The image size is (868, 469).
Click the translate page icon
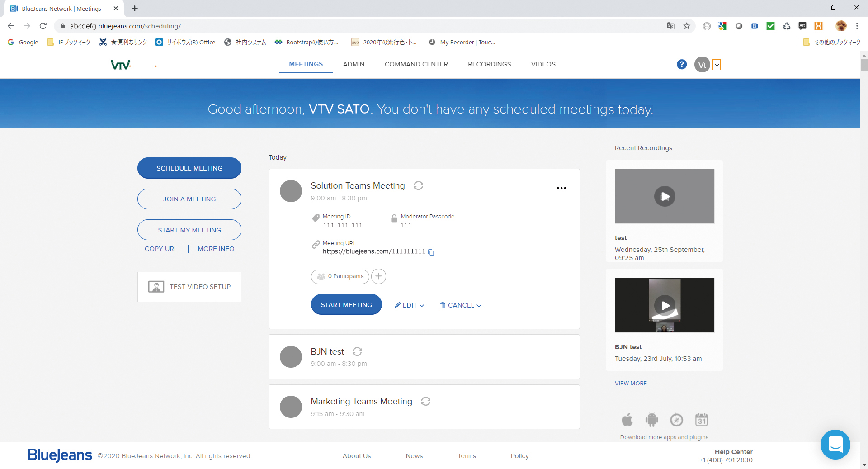[670, 26]
